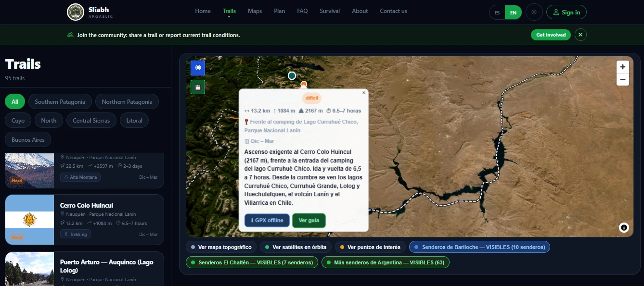Toggle Ver satélites en órbita layer
The width and height of the screenshot is (644, 286).
[x=296, y=247]
